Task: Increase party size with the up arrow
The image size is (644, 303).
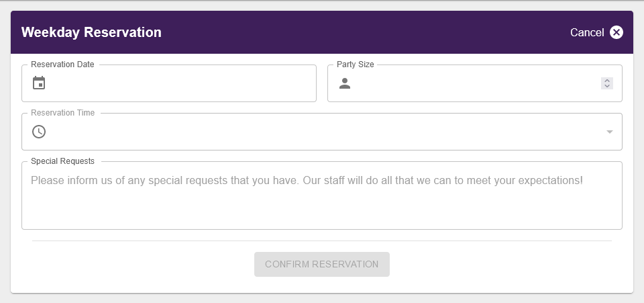Action: (607, 81)
